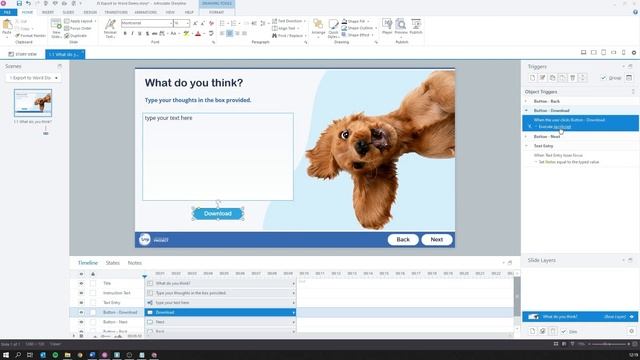Click the Preview icon in ribbon

[401, 27]
